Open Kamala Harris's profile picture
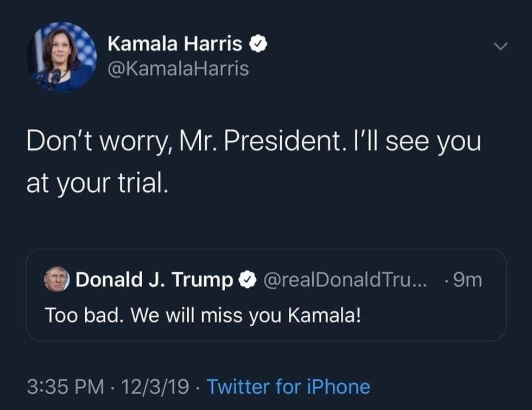Viewport: 532px width, 410px height. (x=61, y=56)
